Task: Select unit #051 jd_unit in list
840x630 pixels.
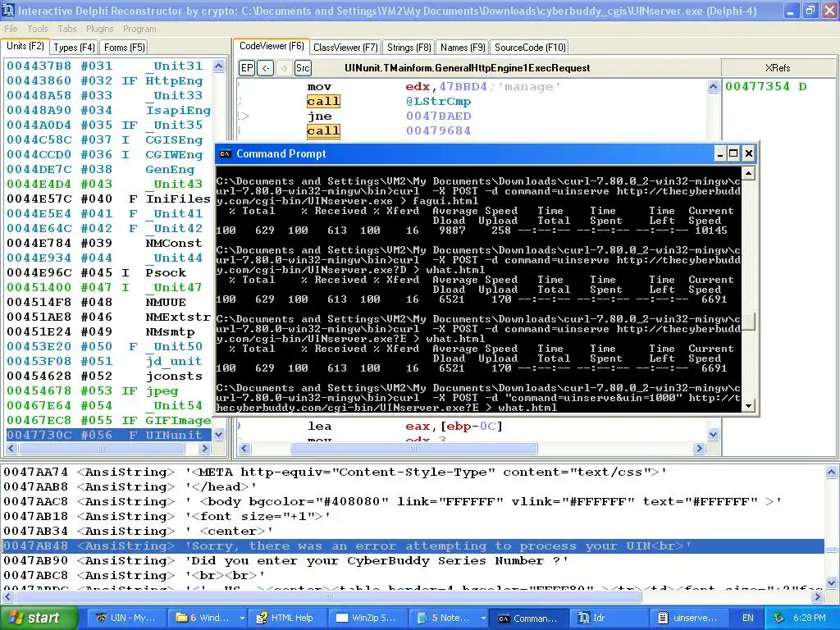Action: pos(109,361)
